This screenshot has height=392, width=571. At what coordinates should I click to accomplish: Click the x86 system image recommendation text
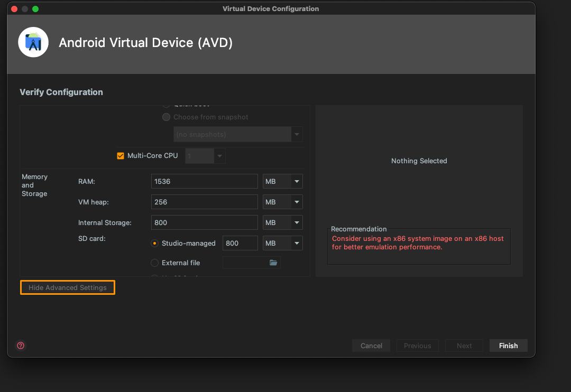point(418,243)
